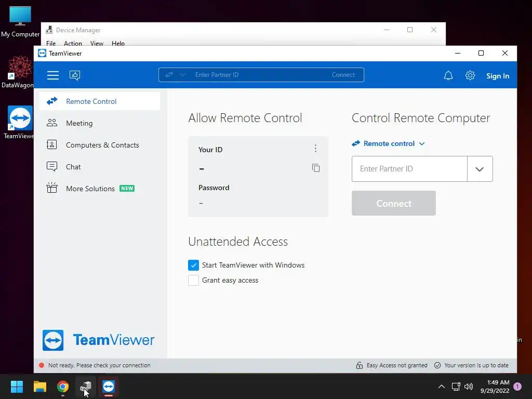Open File Explorer from the taskbar
Screen dimensions: 532x399
39,387
